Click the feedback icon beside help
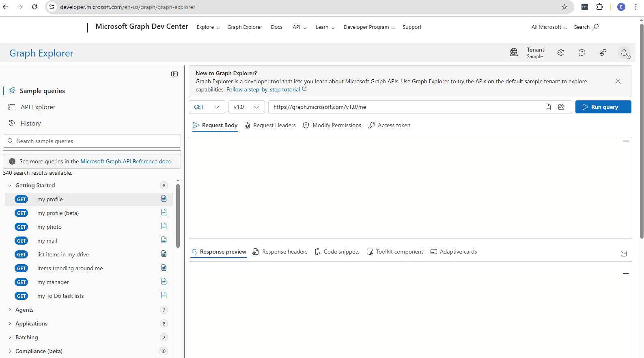Screen dimensions: 644x358 [603, 52]
